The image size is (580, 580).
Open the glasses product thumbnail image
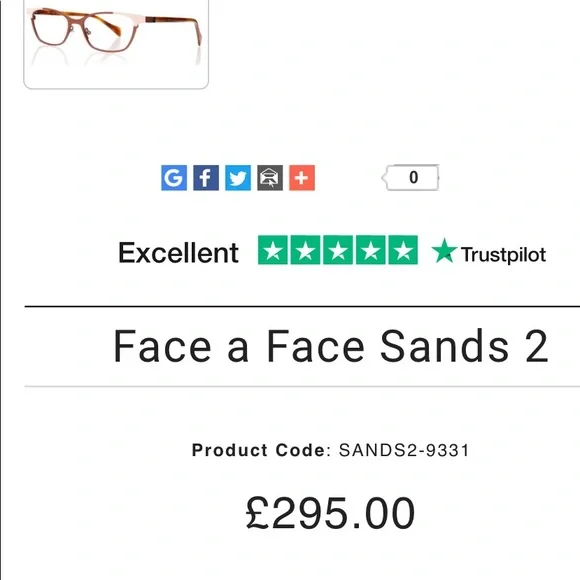(x=116, y=43)
